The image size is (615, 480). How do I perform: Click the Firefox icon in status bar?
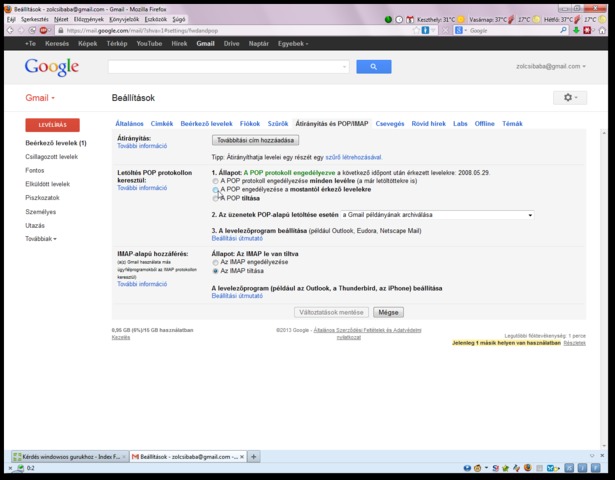(x=528, y=468)
